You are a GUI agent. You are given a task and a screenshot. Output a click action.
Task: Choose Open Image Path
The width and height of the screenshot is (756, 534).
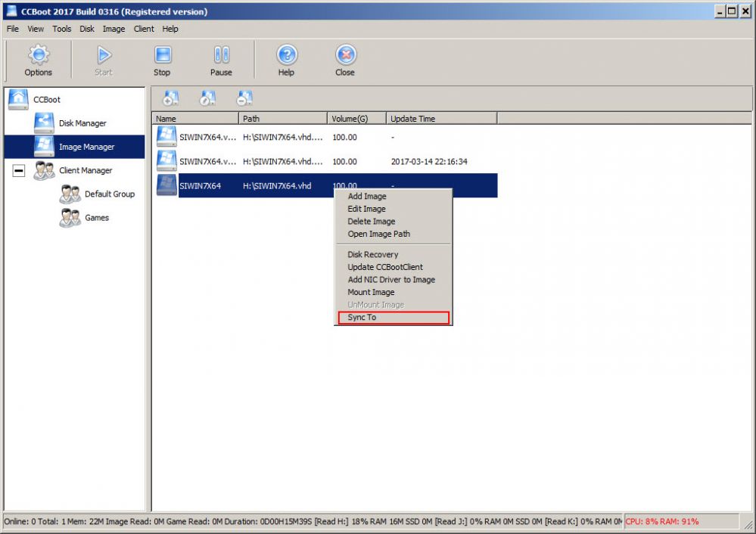tap(394, 234)
